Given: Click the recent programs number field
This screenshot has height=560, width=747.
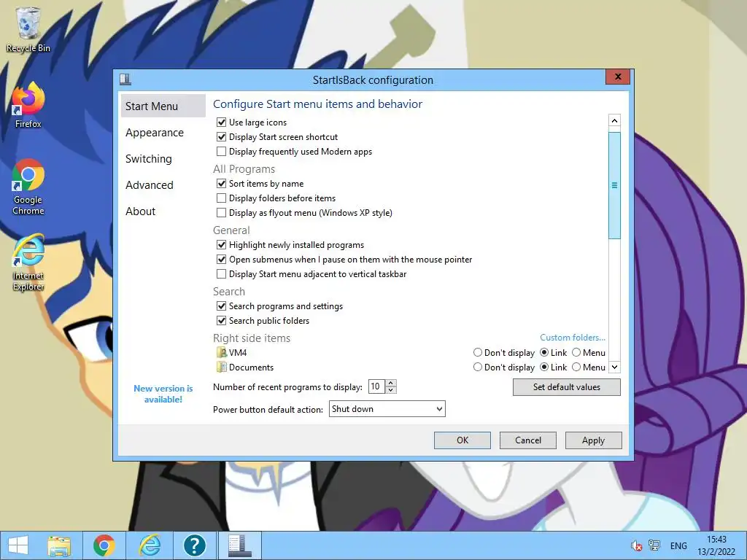Looking at the screenshot, I should point(377,386).
